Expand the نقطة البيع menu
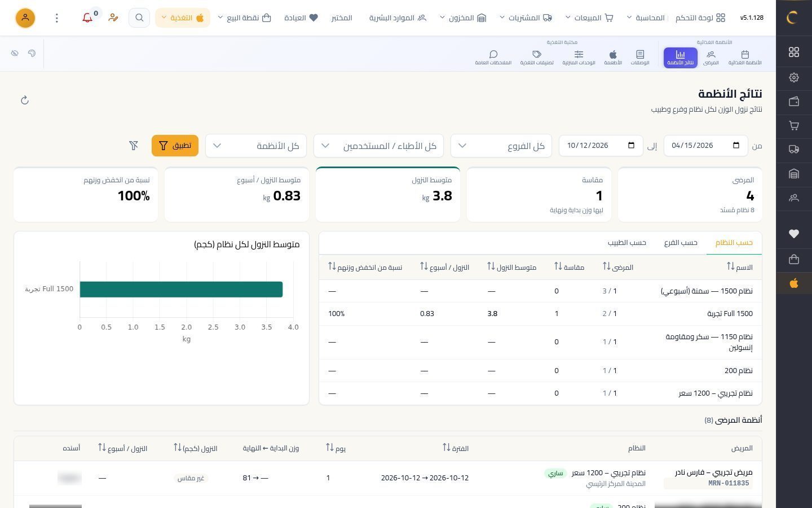 tap(244, 18)
